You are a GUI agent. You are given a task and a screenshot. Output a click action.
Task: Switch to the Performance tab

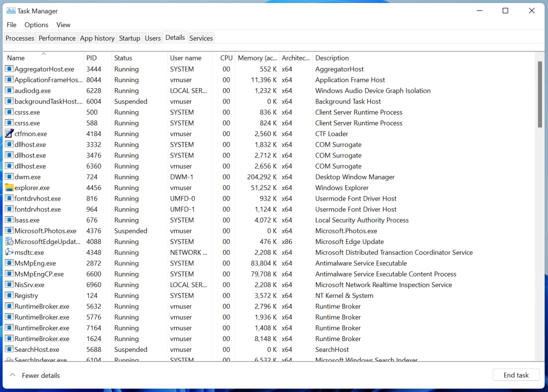(x=57, y=38)
